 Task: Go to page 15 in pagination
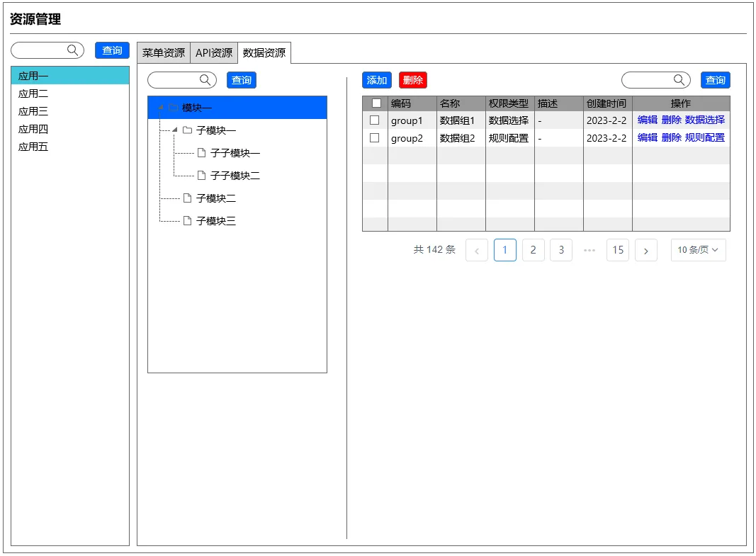618,250
